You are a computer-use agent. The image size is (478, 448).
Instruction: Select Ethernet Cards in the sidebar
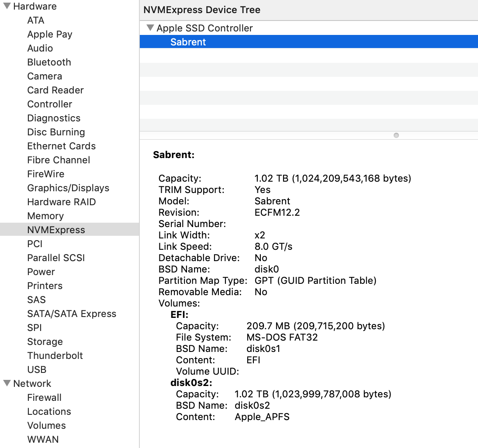point(61,146)
